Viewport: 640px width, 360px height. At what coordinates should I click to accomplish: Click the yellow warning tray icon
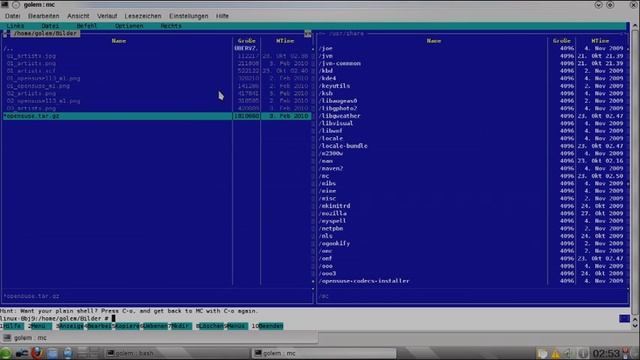(x=556, y=353)
